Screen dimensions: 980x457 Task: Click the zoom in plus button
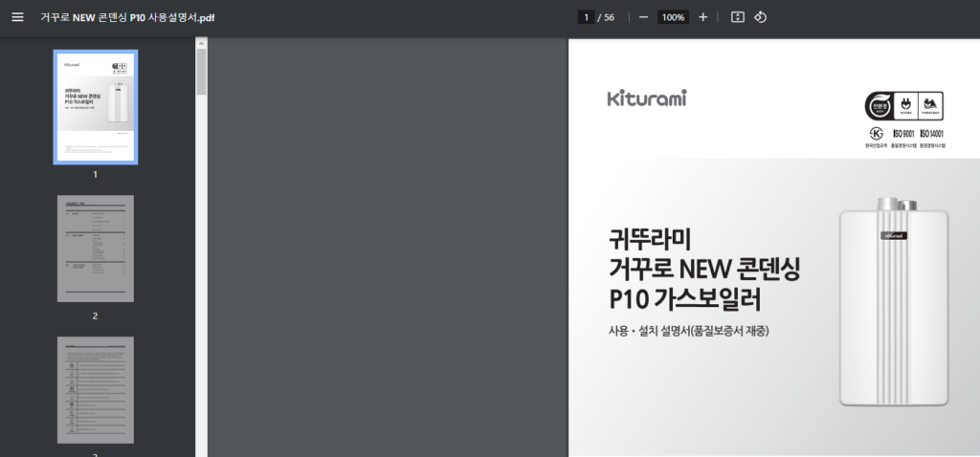pyautogui.click(x=703, y=17)
